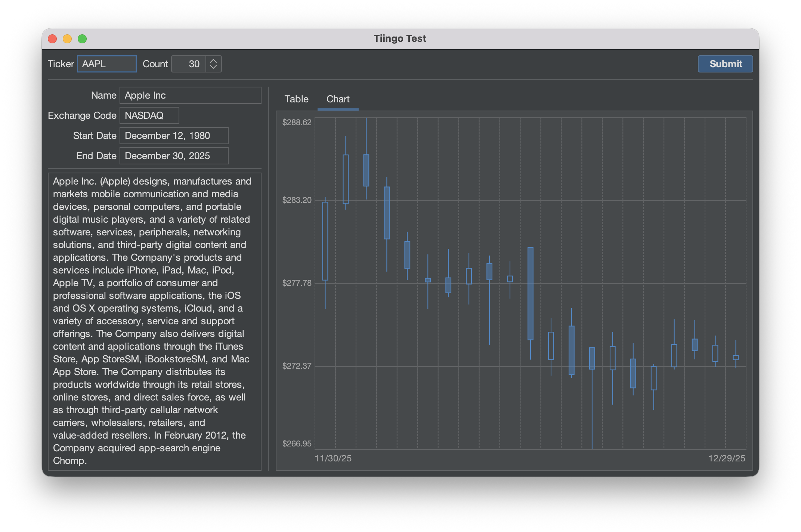Click the $272.37 y-axis label

click(x=297, y=366)
